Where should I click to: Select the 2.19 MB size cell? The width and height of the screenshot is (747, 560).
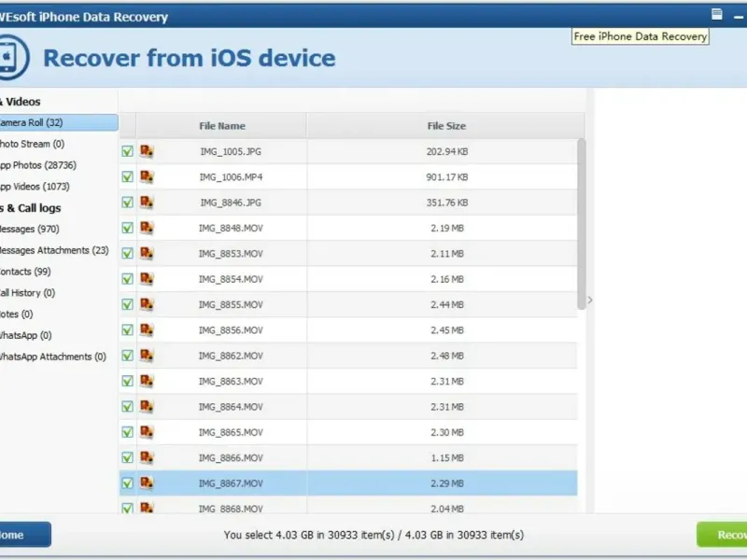coord(447,228)
